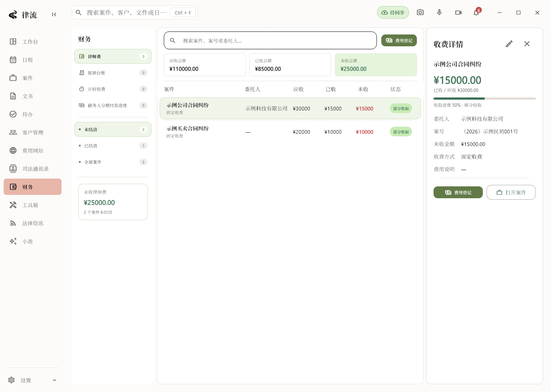Select the 计时收费 category

(x=113, y=89)
